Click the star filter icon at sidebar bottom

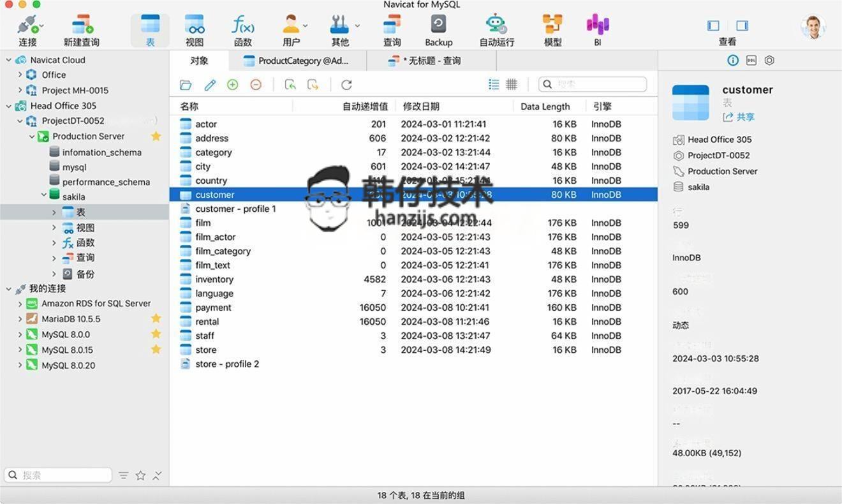pos(140,475)
